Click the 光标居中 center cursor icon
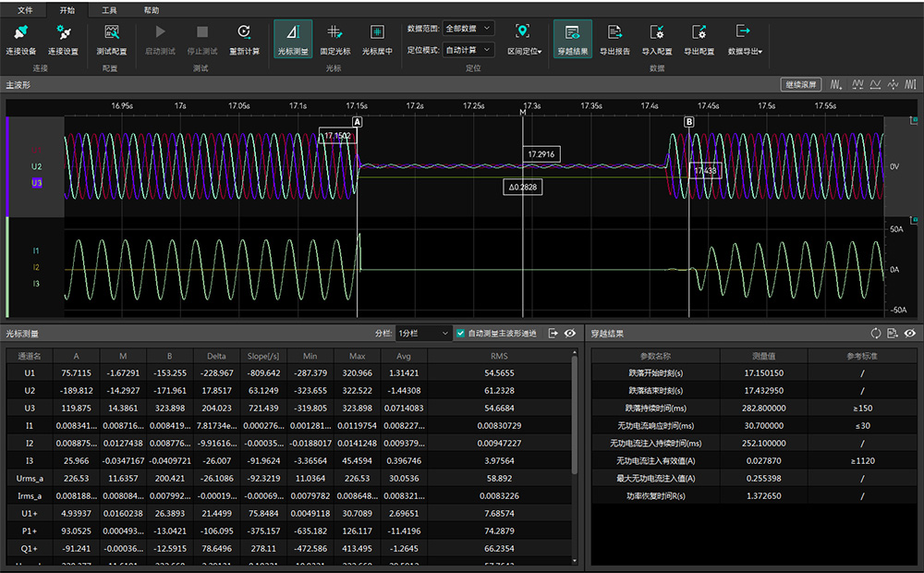Image resolution: width=924 pixels, height=573 pixels. (x=377, y=32)
